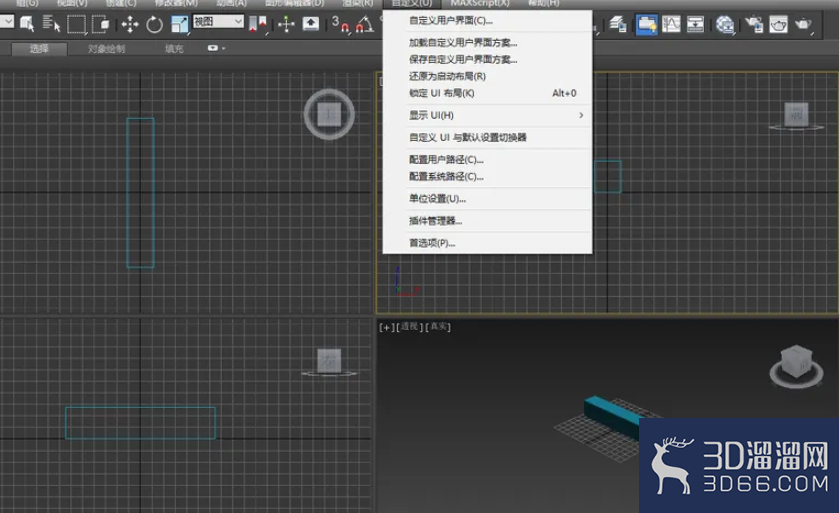Viewport: 839px width, 513px height.
Task: Toggle Select and Manipulate crosshair icon
Action: tap(286, 24)
